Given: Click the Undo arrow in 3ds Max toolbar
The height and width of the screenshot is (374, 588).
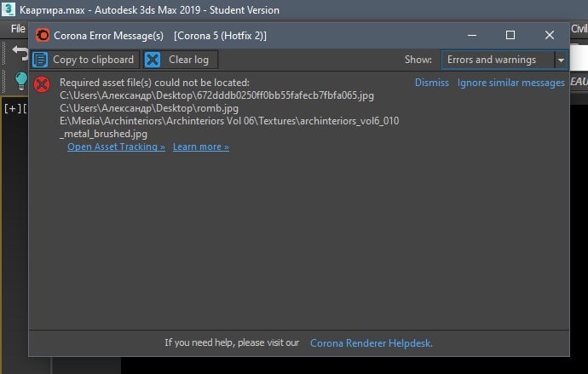Looking at the screenshot, I should click(20, 53).
